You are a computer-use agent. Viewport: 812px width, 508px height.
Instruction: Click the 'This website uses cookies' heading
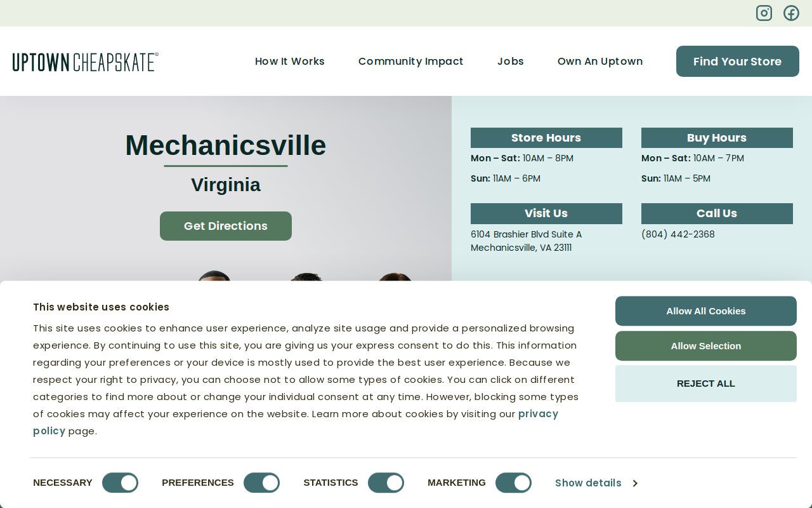[x=101, y=307]
